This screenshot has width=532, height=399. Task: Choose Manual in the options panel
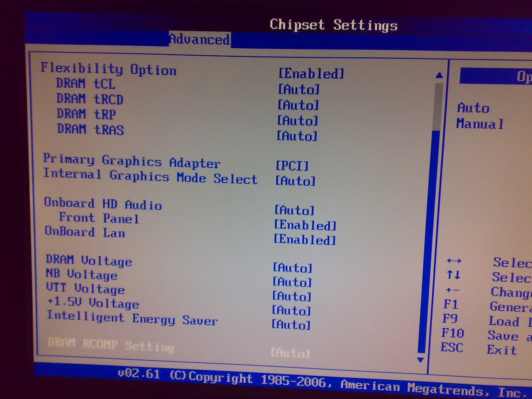click(480, 124)
